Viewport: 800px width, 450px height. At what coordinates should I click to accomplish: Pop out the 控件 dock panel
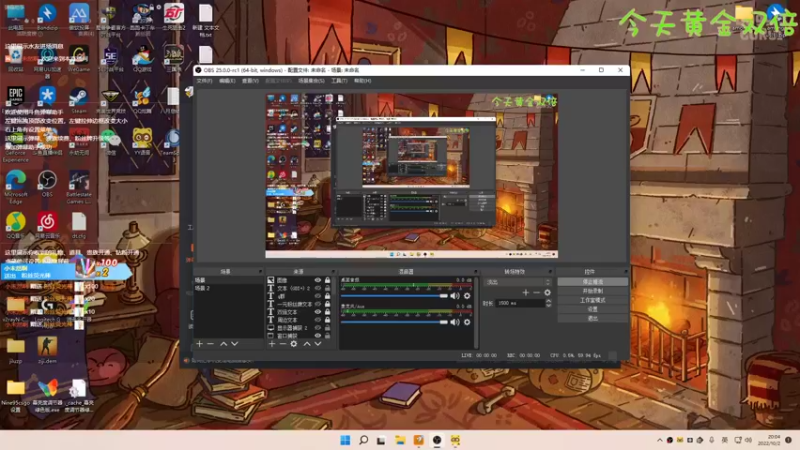click(x=626, y=271)
